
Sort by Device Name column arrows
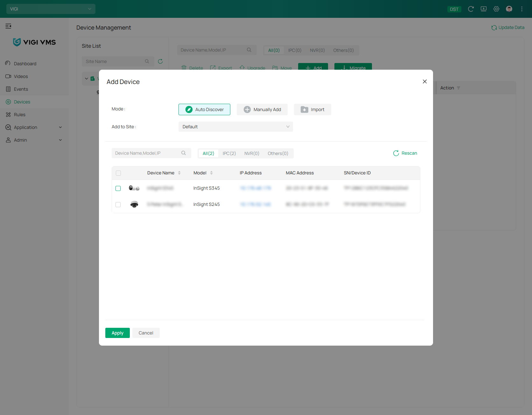pyautogui.click(x=179, y=173)
